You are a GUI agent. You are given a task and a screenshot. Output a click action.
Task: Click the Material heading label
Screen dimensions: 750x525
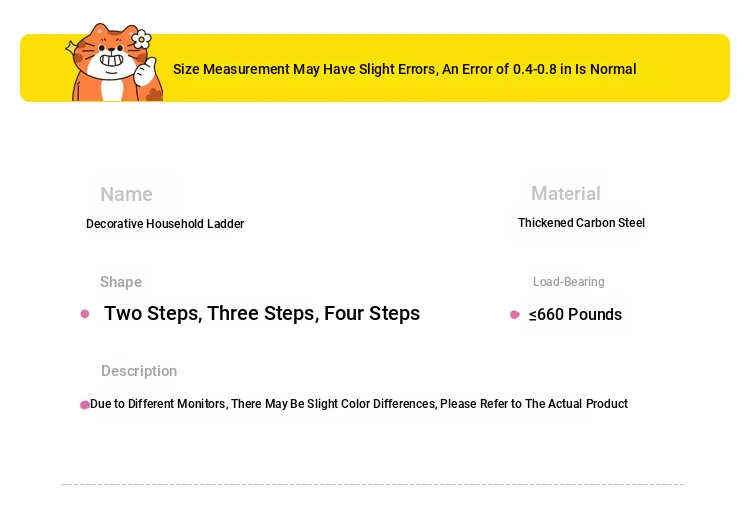coord(565,194)
